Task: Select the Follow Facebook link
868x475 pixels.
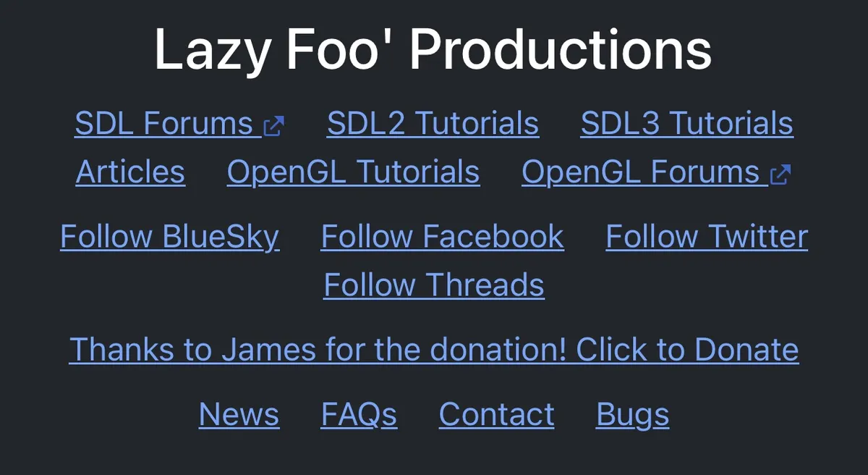Action: (442, 237)
